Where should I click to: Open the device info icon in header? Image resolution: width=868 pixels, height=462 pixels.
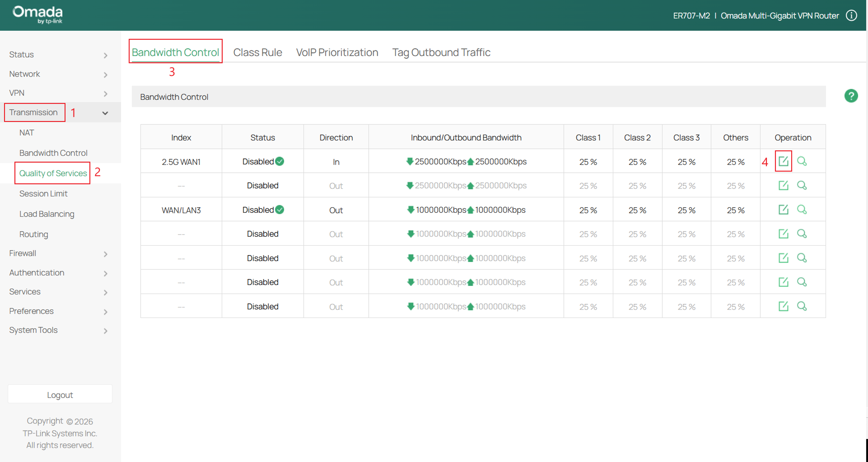tap(851, 16)
